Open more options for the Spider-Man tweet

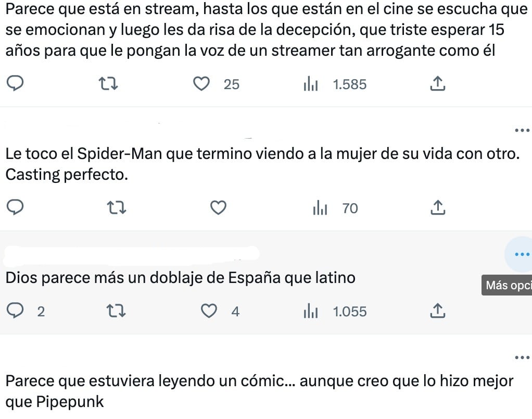pyautogui.click(x=521, y=129)
